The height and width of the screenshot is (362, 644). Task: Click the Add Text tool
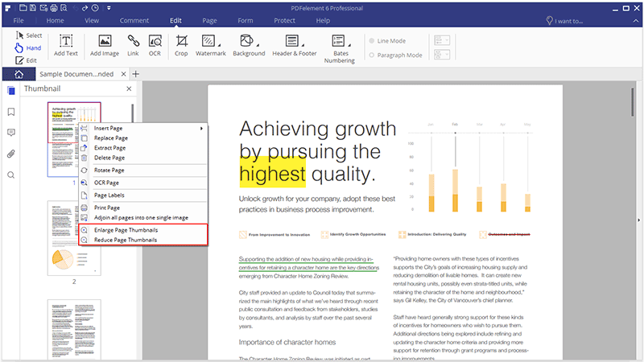coord(66,46)
